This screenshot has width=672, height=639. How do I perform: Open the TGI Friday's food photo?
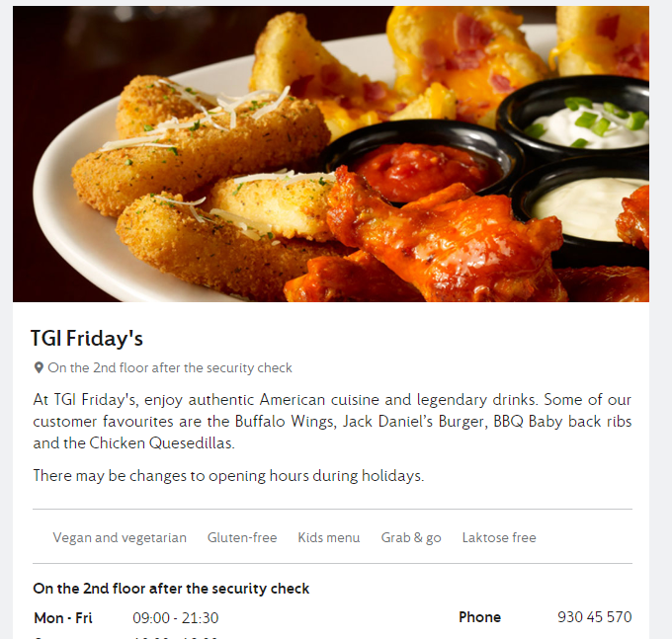(331, 154)
